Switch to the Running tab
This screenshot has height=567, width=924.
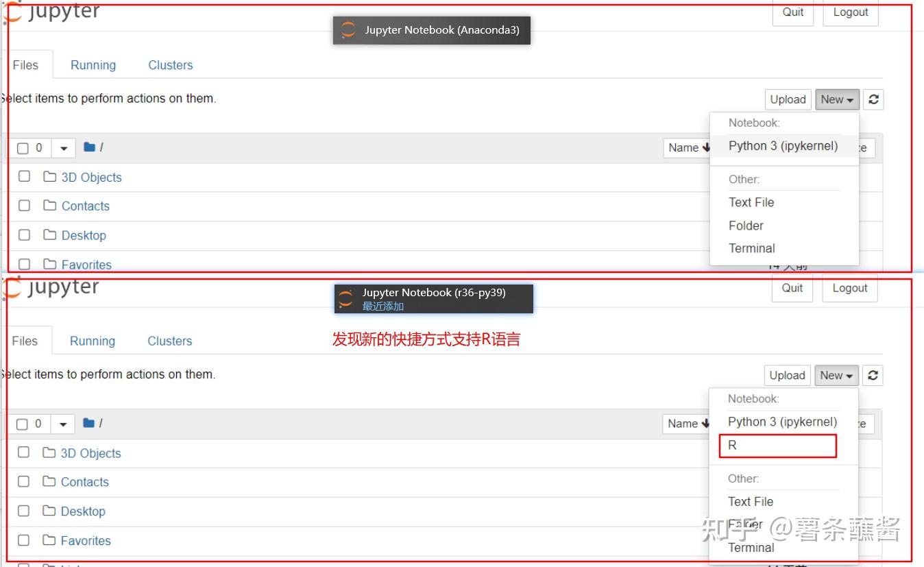tap(93, 64)
